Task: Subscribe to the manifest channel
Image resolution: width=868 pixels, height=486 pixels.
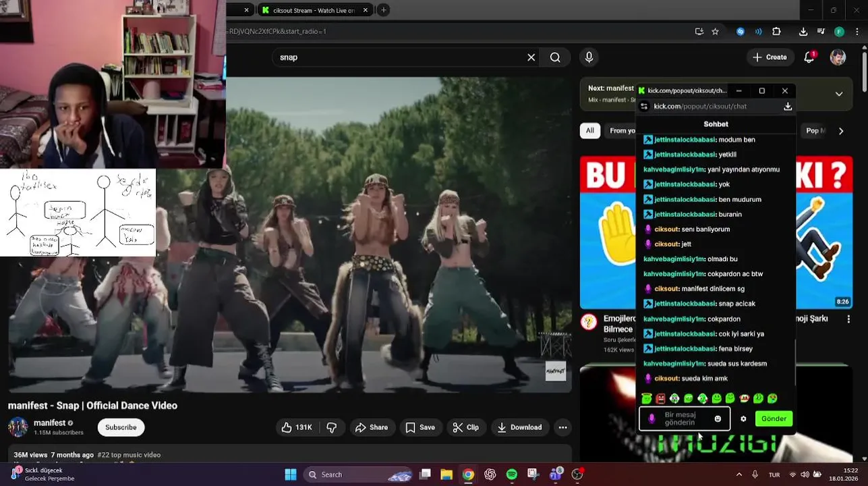Action: coord(121,427)
